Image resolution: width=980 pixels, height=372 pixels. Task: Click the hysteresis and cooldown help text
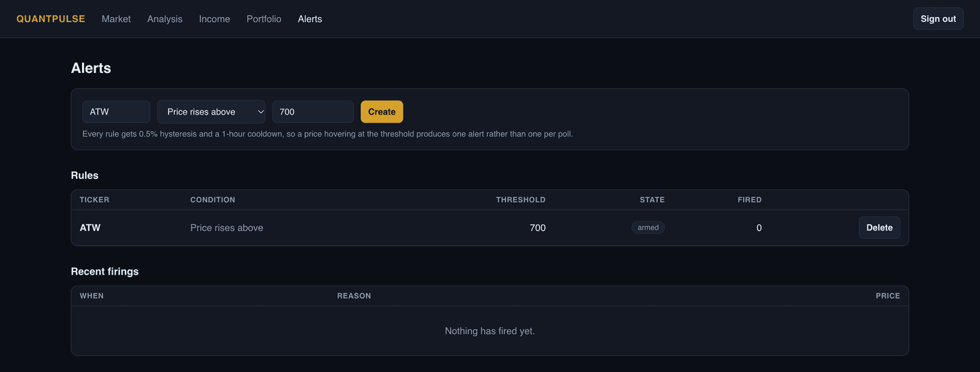[328, 134]
